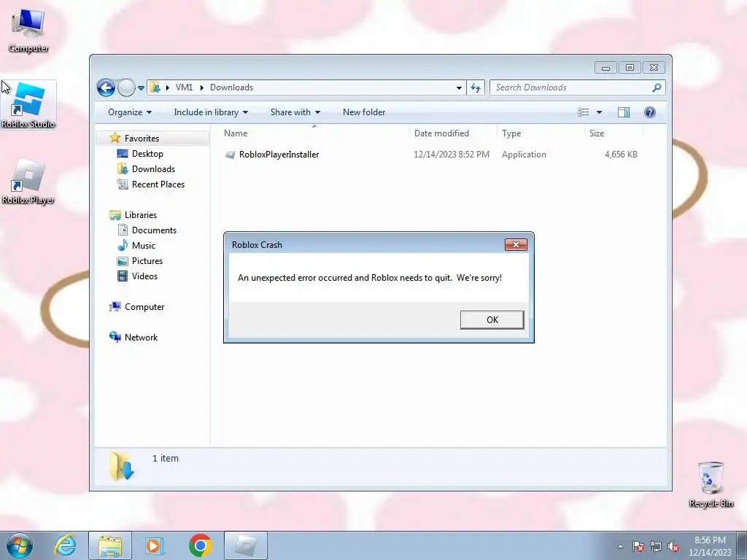The width and height of the screenshot is (747, 560).
Task: Open the Windows Start menu
Action: [x=20, y=545]
